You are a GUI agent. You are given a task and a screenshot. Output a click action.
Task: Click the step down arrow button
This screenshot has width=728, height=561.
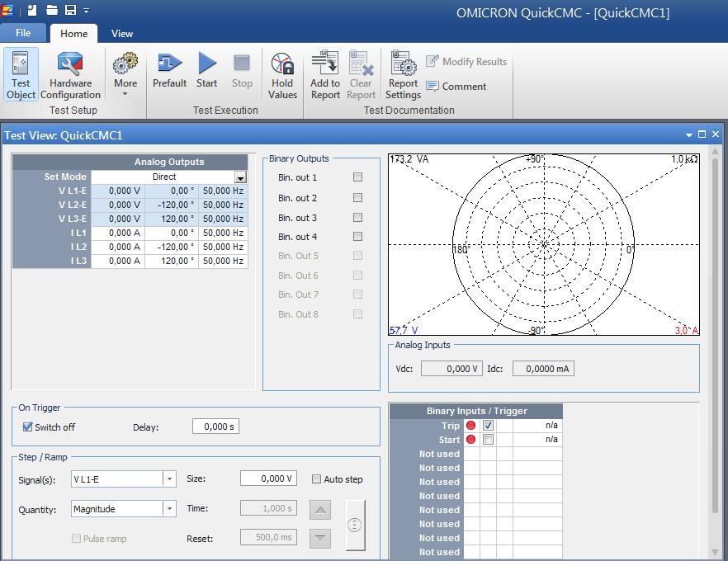320,538
